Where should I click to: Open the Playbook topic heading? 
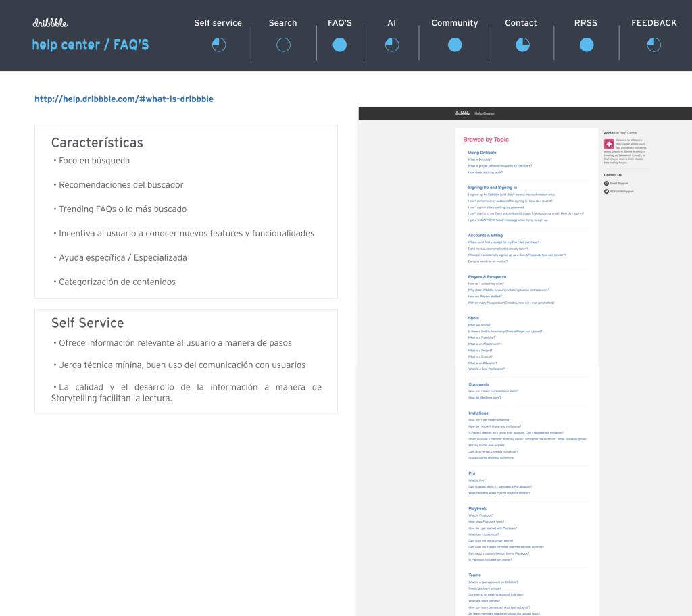coord(477,509)
